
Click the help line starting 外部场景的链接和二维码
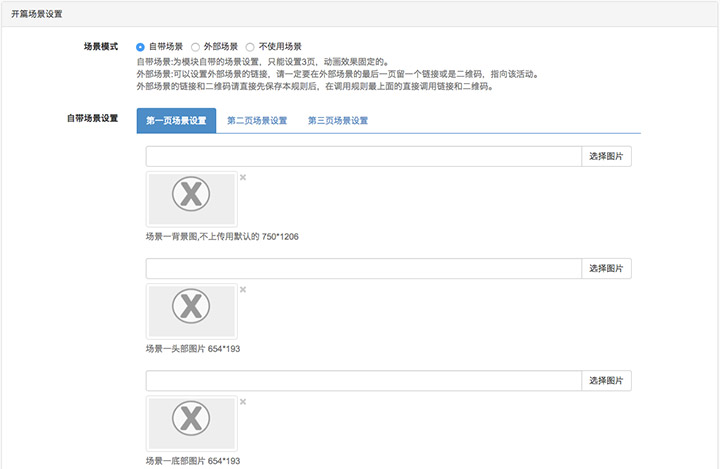(315, 86)
